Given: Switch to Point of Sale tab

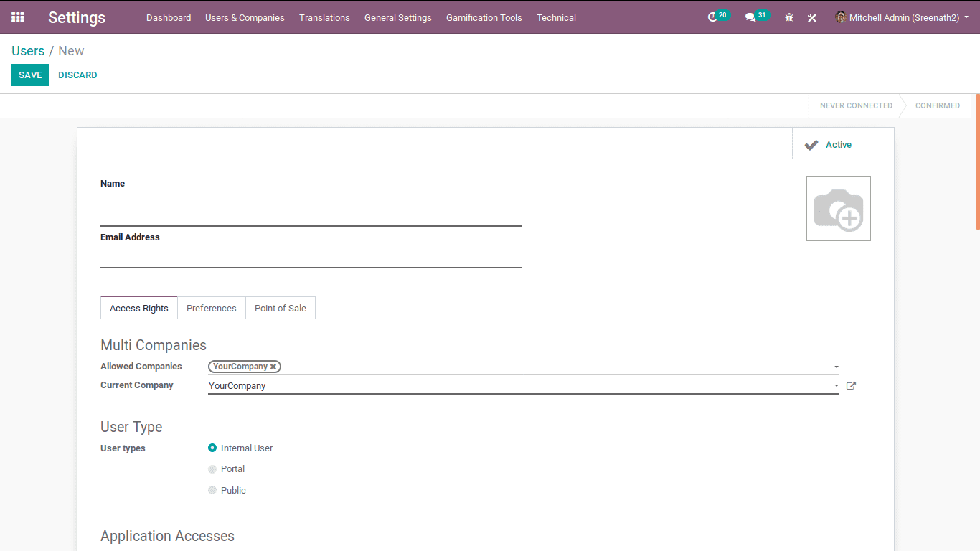Looking at the screenshot, I should (281, 308).
